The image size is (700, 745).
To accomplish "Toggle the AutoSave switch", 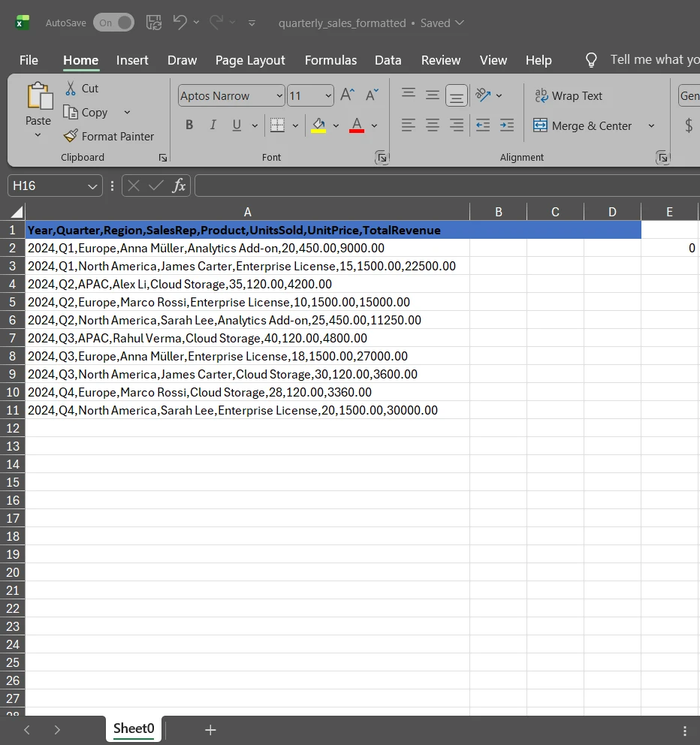I will [113, 23].
